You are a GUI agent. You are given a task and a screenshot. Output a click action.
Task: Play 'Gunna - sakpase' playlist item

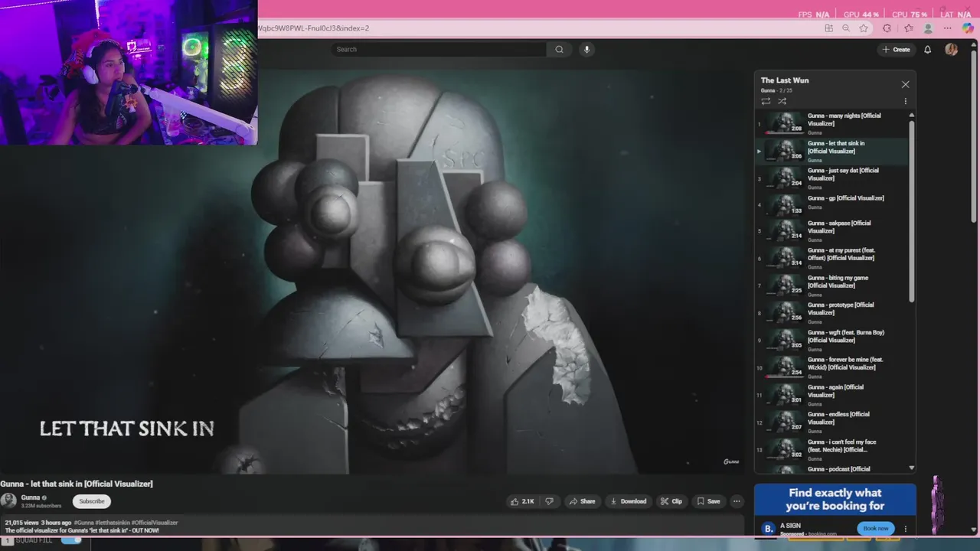tap(833, 230)
